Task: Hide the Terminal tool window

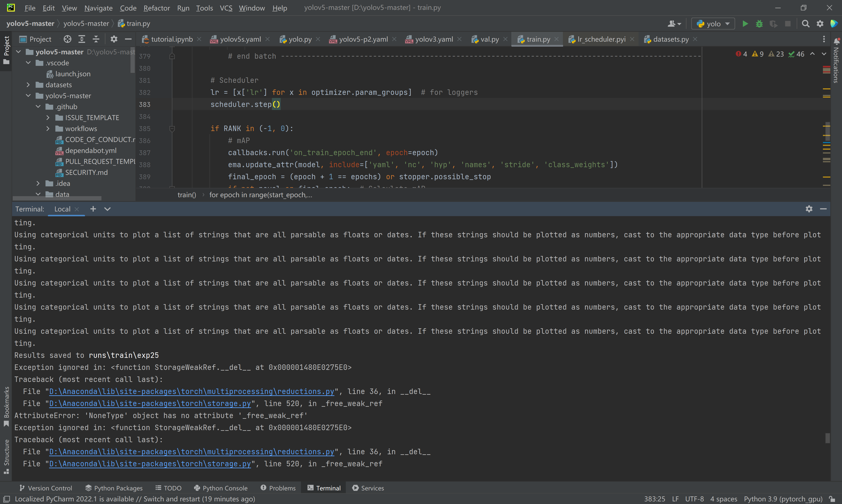Action: click(x=823, y=209)
